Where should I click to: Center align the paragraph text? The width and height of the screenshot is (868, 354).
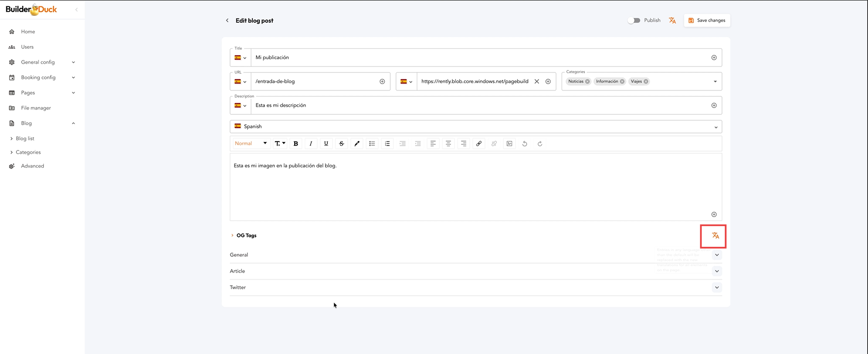448,144
